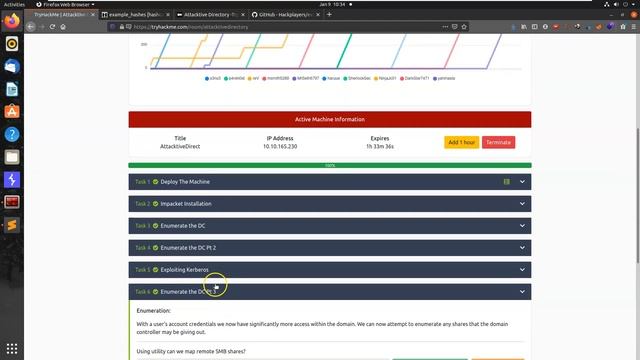This screenshot has width=640, height=360.
Task: Toggle the Sherlocksec series in chart legend
Action: coord(357,78)
